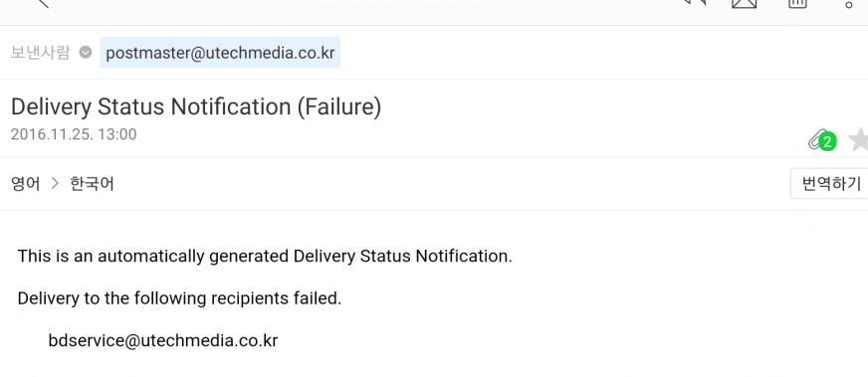
Task: Go back using the top-left arrow
Action: click(x=43, y=3)
